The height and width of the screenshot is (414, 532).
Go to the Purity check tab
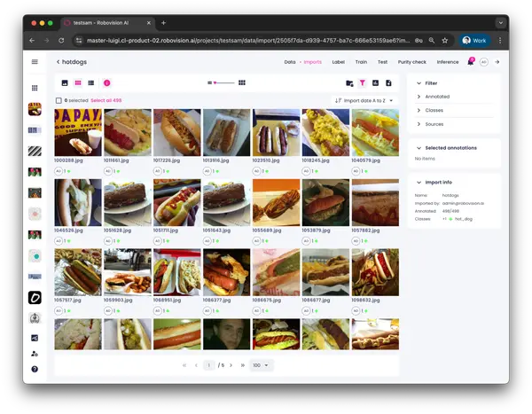tap(412, 62)
